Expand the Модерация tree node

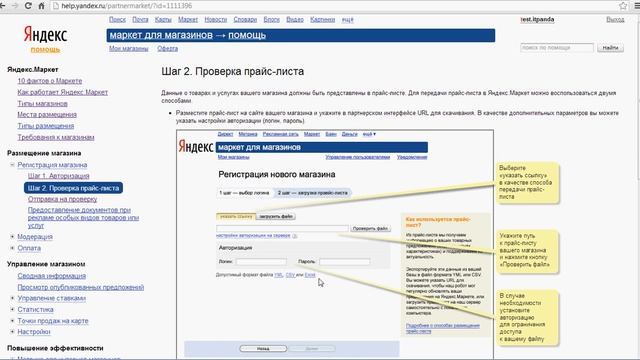12,237
